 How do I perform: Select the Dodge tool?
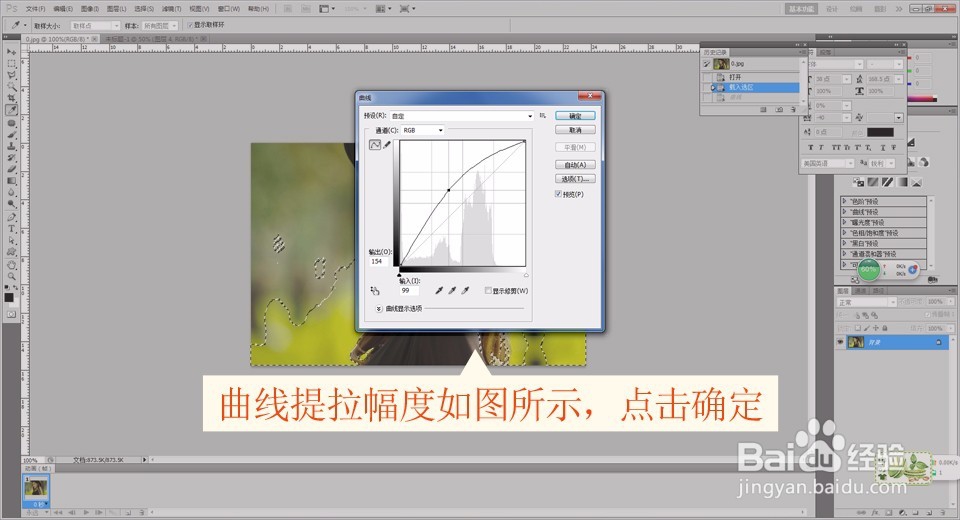point(11,204)
